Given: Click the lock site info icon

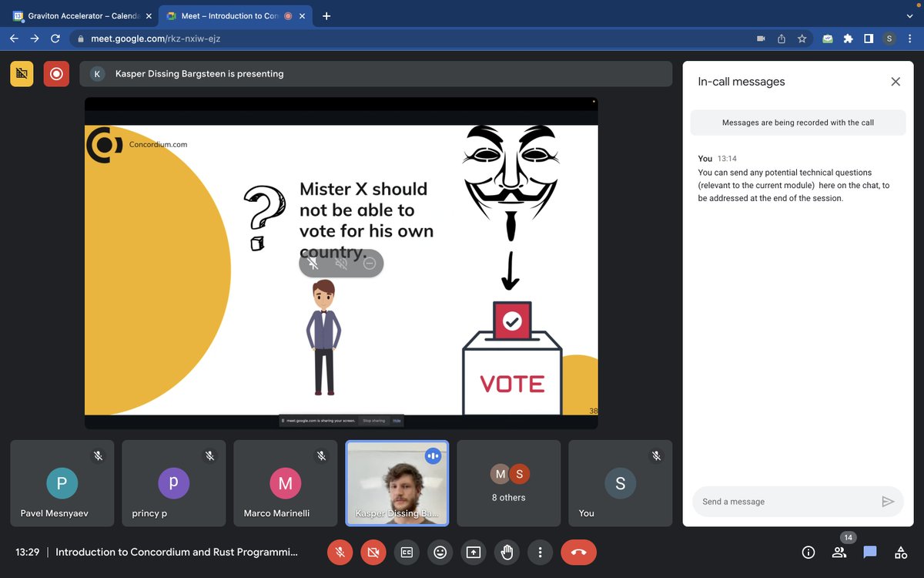Looking at the screenshot, I should [x=80, y=39].
